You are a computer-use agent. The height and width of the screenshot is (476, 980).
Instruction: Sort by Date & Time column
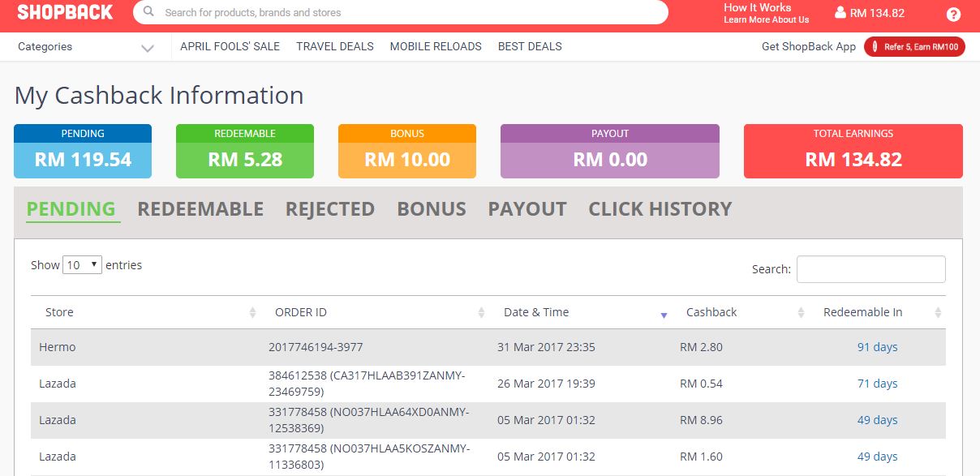pyautogui.click(x=581, y=312)
